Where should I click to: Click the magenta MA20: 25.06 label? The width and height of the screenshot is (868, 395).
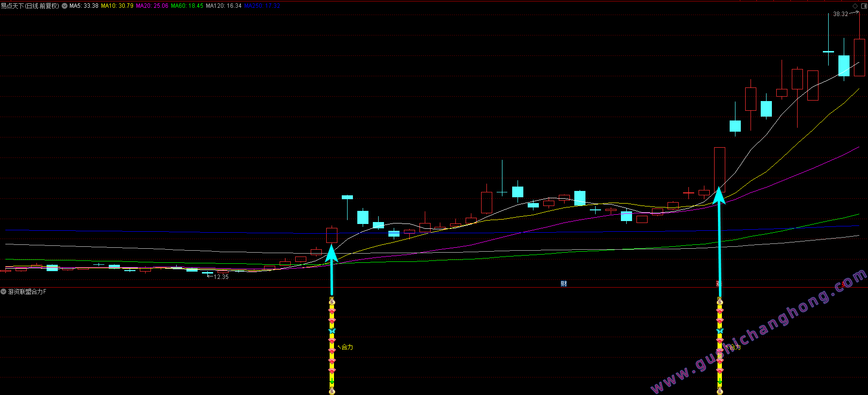click(152, 6)
